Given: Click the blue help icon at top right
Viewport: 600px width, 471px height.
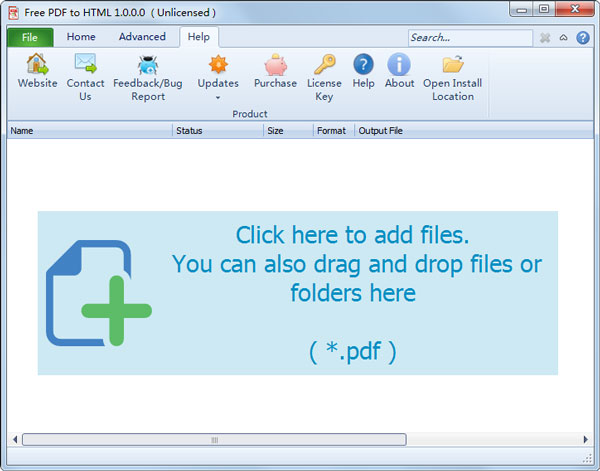Looking at the screenshot, I should pos(583,38).
